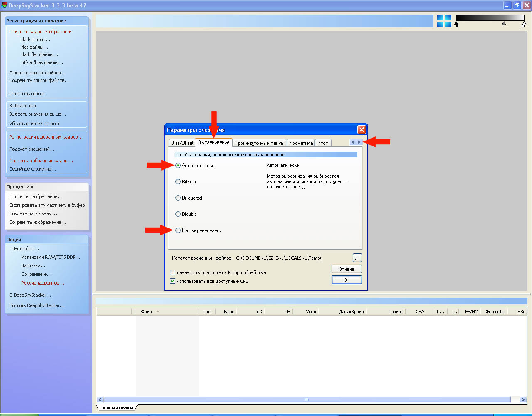Screen dimensions: 532x416
Task: Select the Автоматически radio button
Action: 178,166
